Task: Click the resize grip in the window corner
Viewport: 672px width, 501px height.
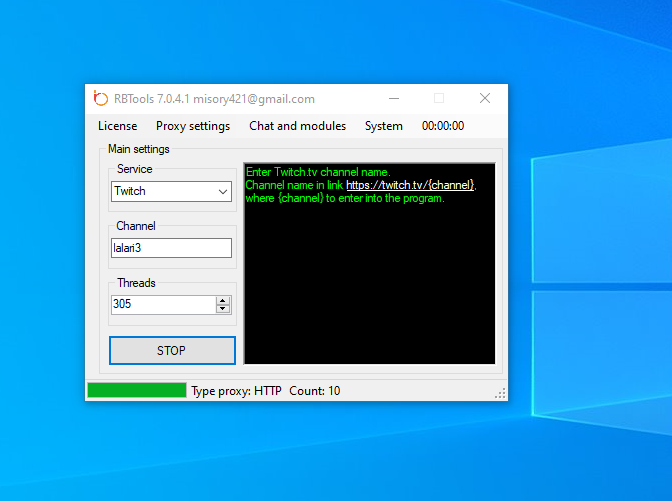Action: [500, 393]
